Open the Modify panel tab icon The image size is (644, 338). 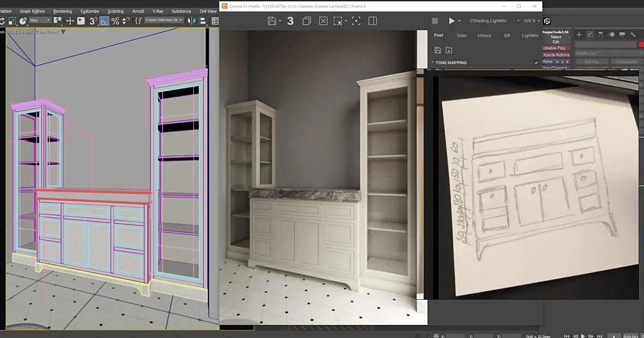click(x=590, y=34)
